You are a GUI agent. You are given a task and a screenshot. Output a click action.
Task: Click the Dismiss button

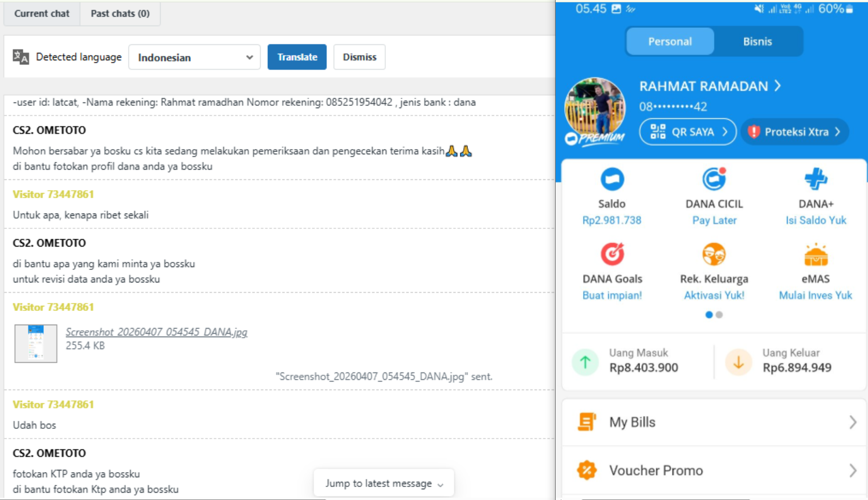[x=360, y=57]
